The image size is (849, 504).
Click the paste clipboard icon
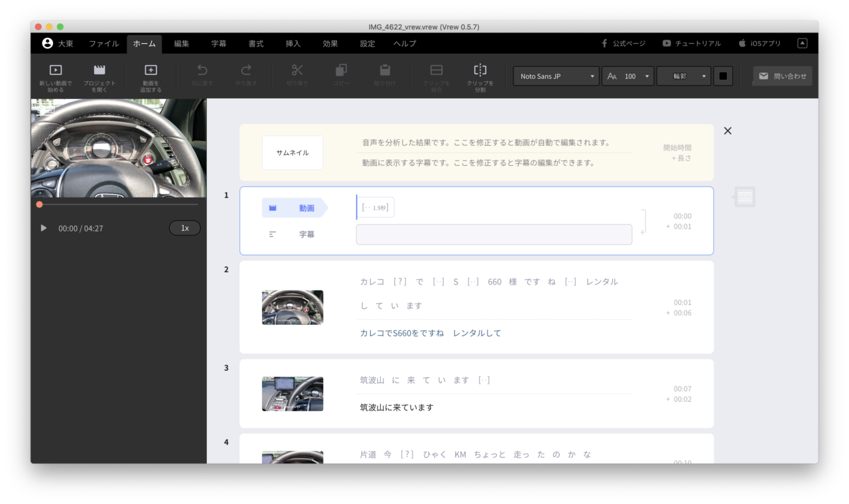pyautogui.click(x=385, y=70)
